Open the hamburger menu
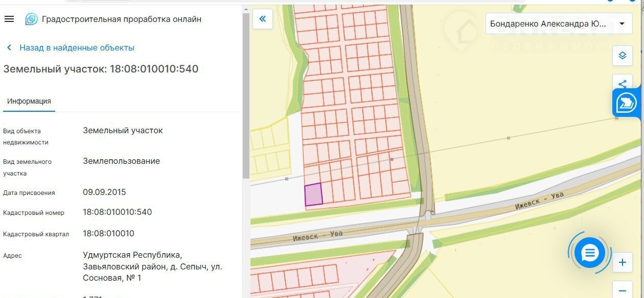644x298 pixels. [x=9, y=19]
